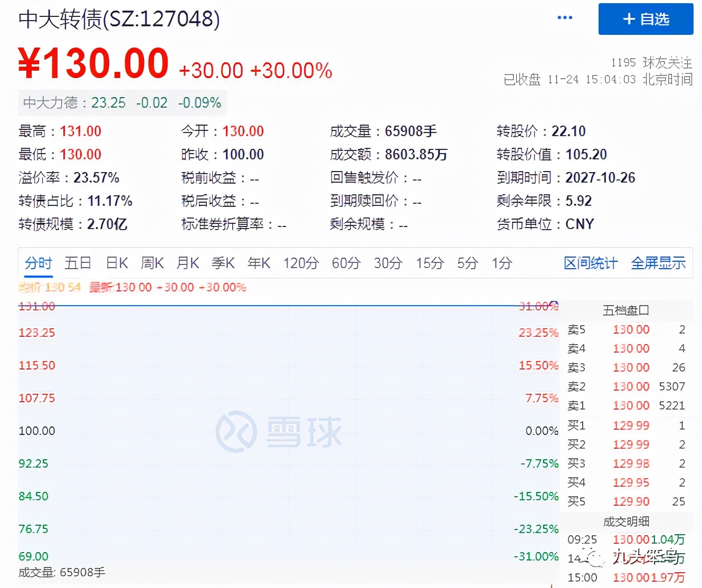The height and width of the screenshot is (588, 702).
Task: View the 季K quarterly chart
Action: 223,263
